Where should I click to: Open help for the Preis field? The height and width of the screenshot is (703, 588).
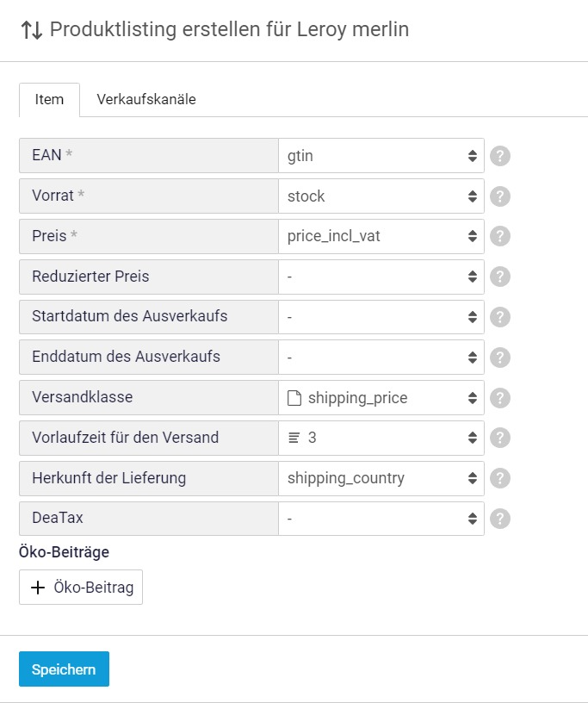point(500,236)
